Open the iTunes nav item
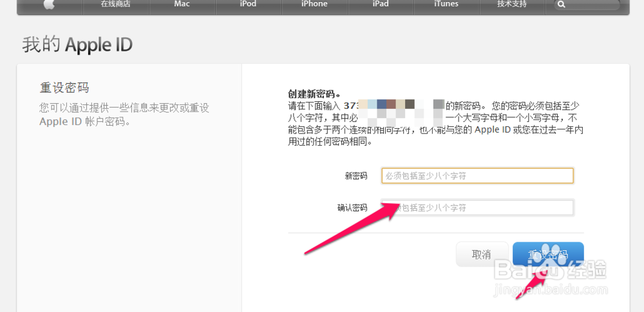The height and width of the screenshot is (312, 644). click(446, 4)
